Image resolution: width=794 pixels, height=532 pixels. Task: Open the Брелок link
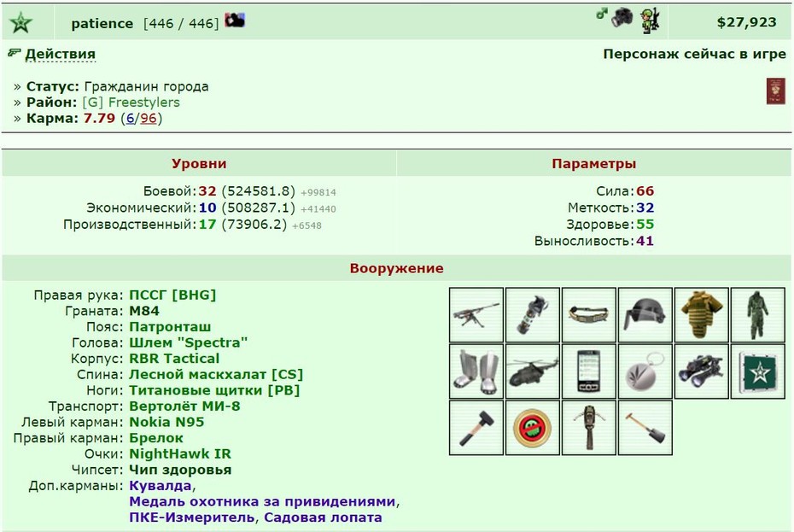point(156,438)
